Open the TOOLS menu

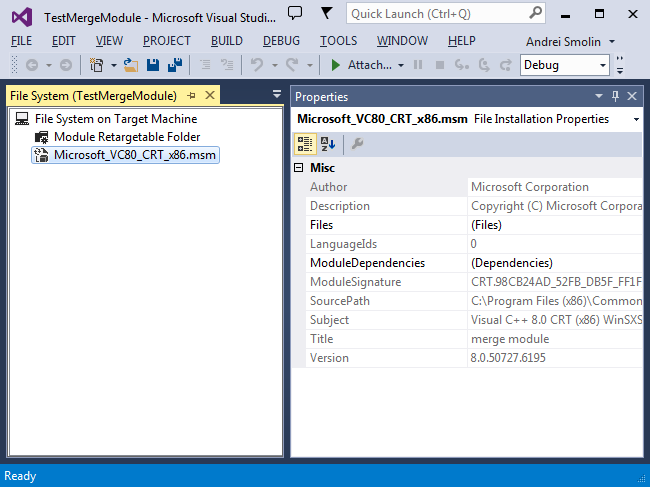[338, 41]
